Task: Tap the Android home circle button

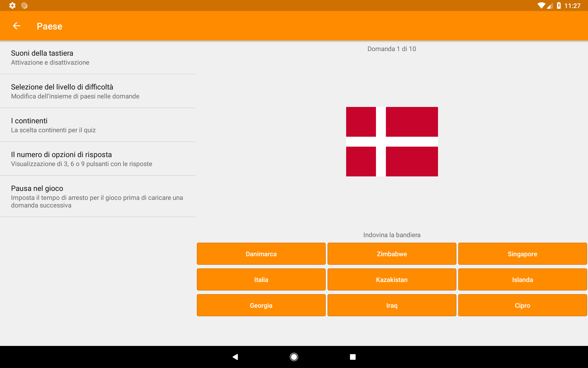Action: coord(294,357)
